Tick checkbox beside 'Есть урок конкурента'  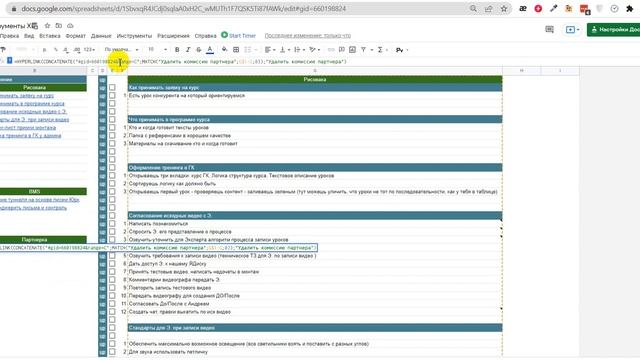point(112,96)
